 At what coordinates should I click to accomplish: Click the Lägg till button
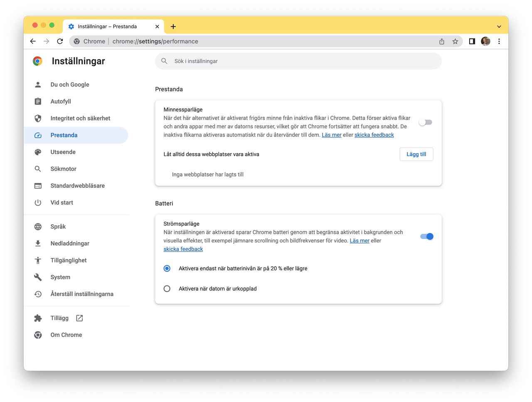[x=416, y=154]
